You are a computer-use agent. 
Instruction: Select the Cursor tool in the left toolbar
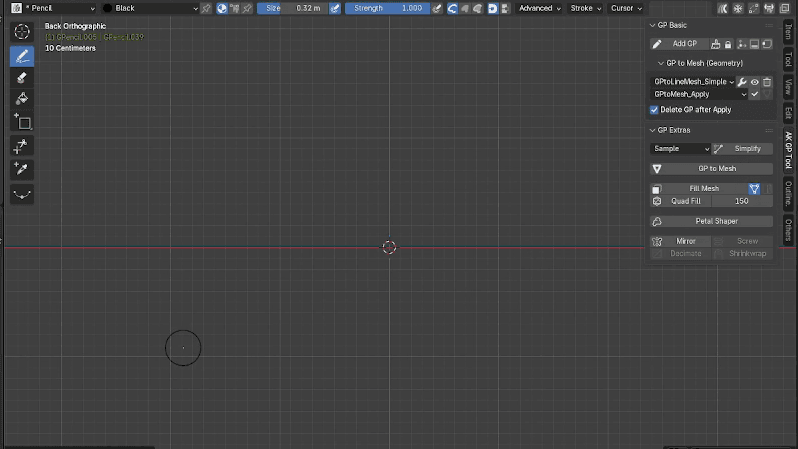(x=22, y=32)
